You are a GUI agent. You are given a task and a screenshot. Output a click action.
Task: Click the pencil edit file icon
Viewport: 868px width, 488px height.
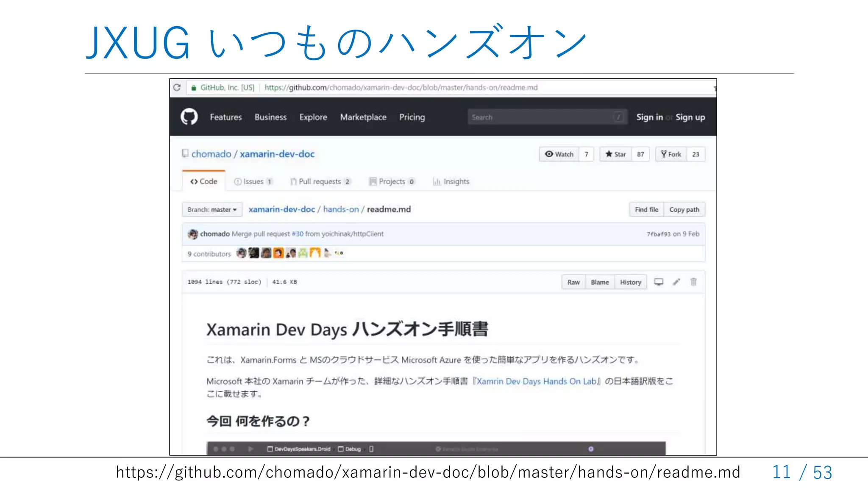(676, 282)
